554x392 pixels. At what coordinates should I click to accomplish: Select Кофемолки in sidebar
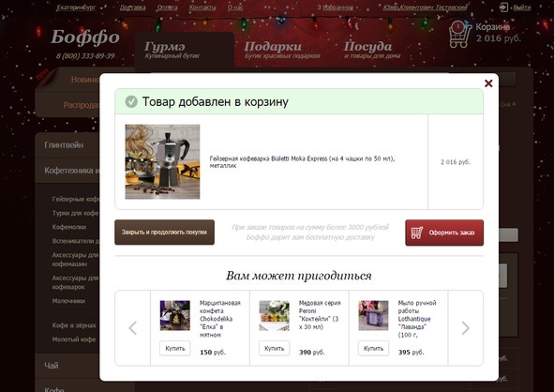point(68,227)
